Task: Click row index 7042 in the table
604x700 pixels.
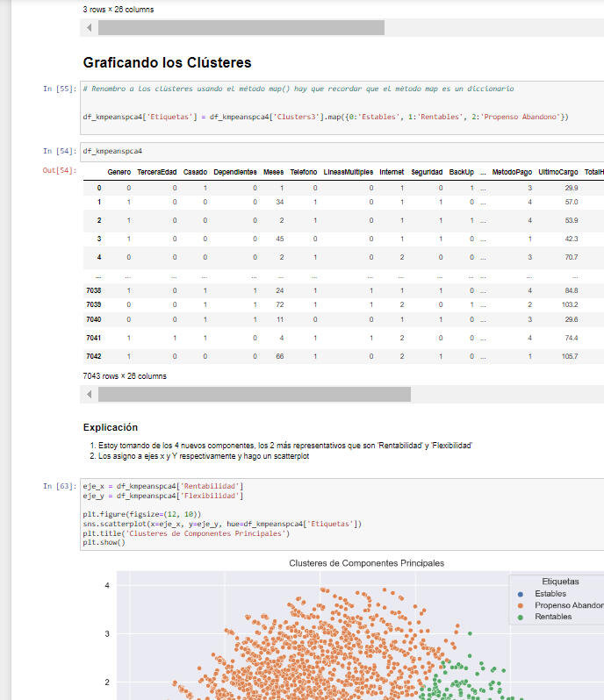Action: (93, 357)
